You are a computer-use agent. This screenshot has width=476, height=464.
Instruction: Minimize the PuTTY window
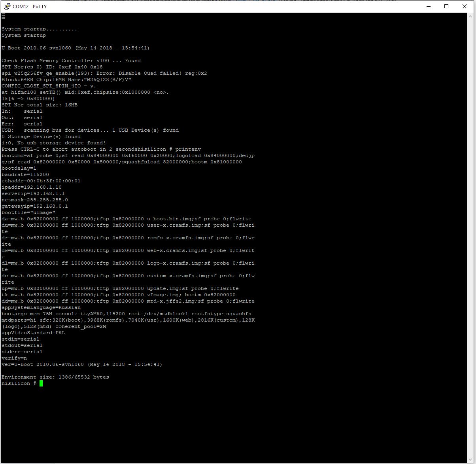coord(428,6)
